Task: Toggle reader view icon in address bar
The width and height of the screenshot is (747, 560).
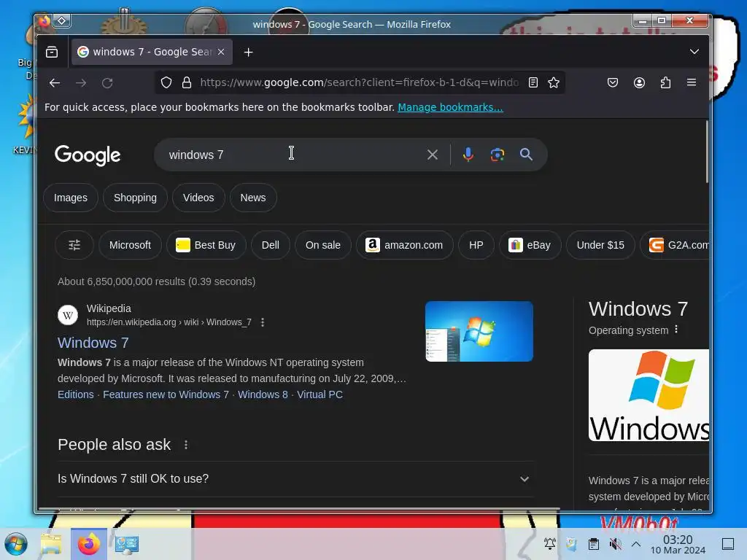Action: (533, 83)
